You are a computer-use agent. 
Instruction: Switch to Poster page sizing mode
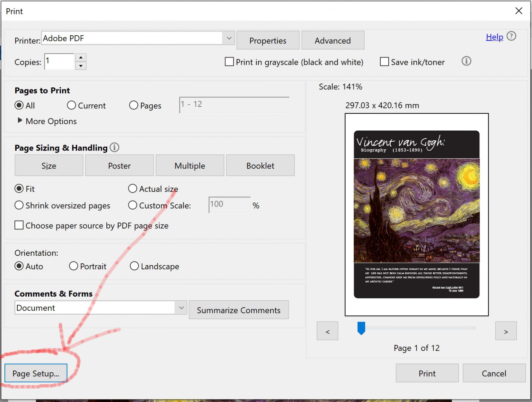119,165
